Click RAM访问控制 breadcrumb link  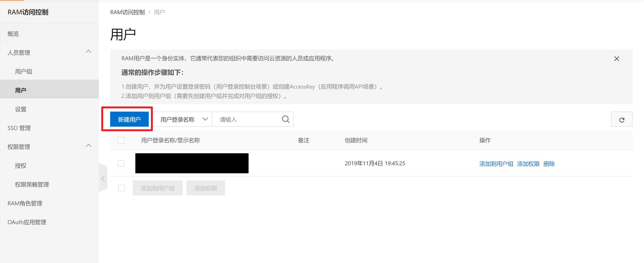[x=127, y=12]
